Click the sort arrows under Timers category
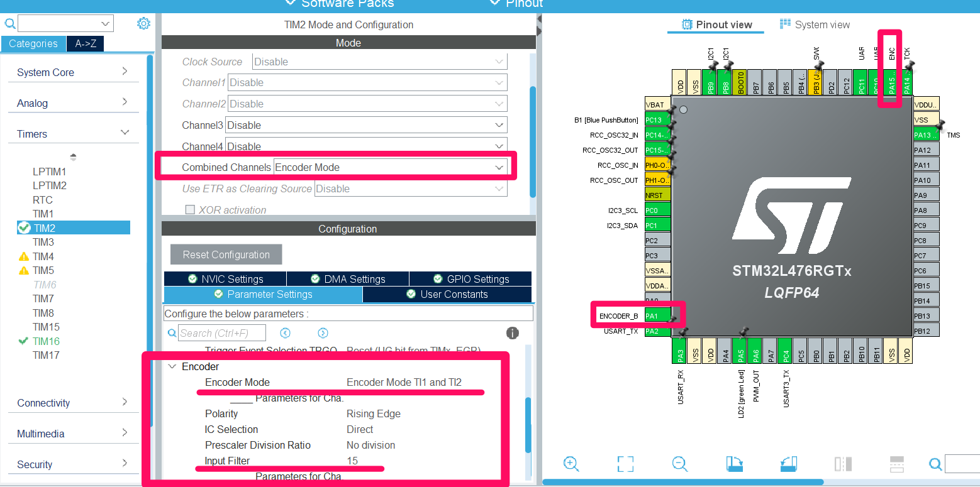Image resolution: width=980 pixels, height=487 pixels. (73, 156)
